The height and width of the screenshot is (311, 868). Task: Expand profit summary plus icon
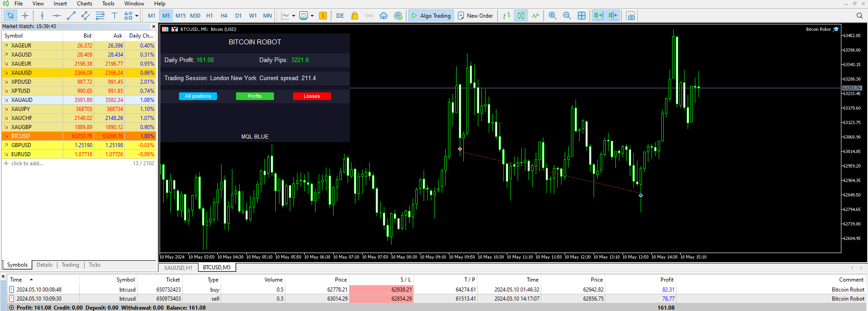click(x=11, y=308)
